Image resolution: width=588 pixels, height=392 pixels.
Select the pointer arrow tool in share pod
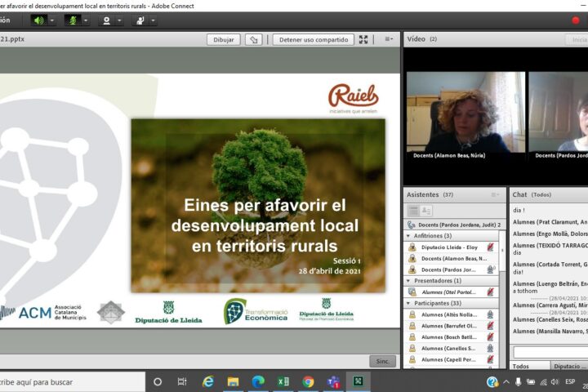[x=254, y=39]
